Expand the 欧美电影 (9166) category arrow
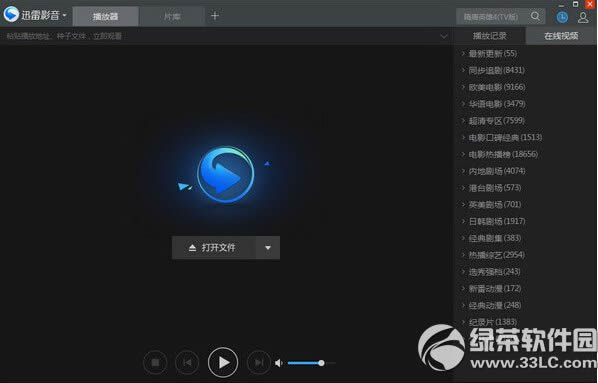 tap(463, 87)
